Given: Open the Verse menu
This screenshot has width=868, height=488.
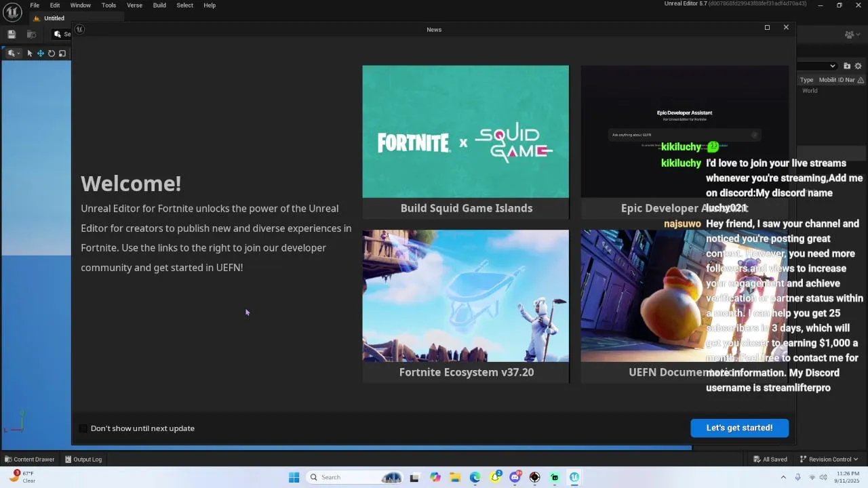Looking at the screenshot, I should pyautogui.click(x=134, y=5).
